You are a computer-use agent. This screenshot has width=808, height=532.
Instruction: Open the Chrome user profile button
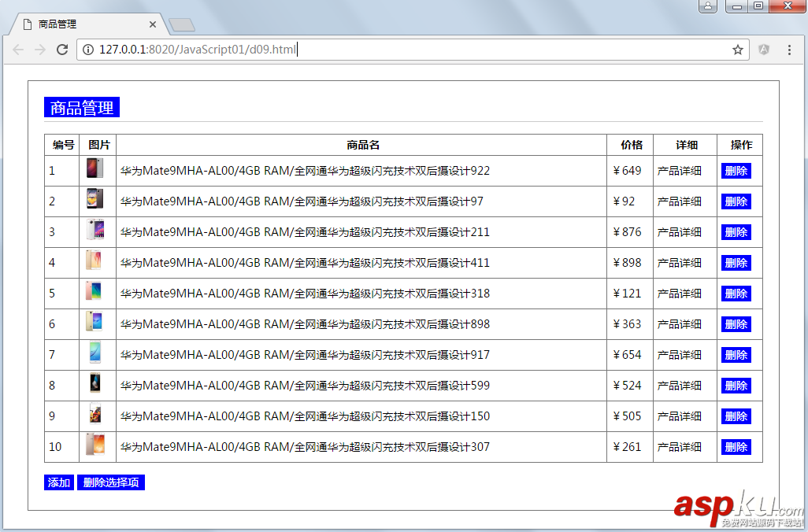(x=707, y=6)
